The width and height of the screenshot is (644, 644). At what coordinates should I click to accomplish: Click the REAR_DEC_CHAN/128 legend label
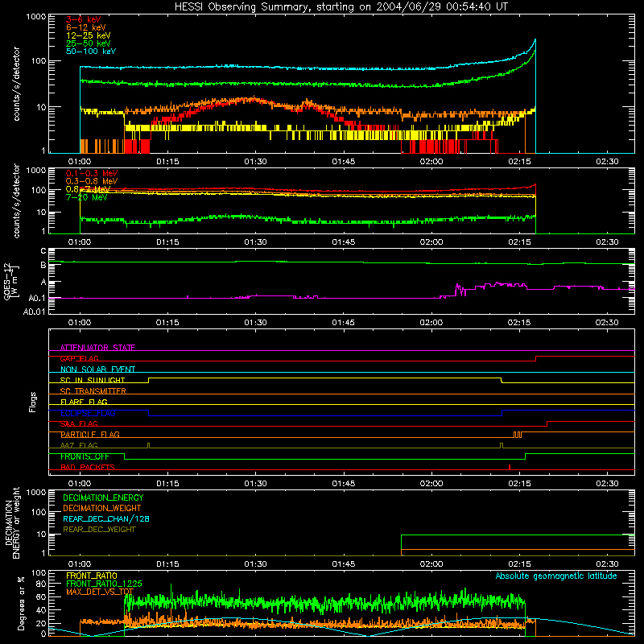click(x=106, y=518)
